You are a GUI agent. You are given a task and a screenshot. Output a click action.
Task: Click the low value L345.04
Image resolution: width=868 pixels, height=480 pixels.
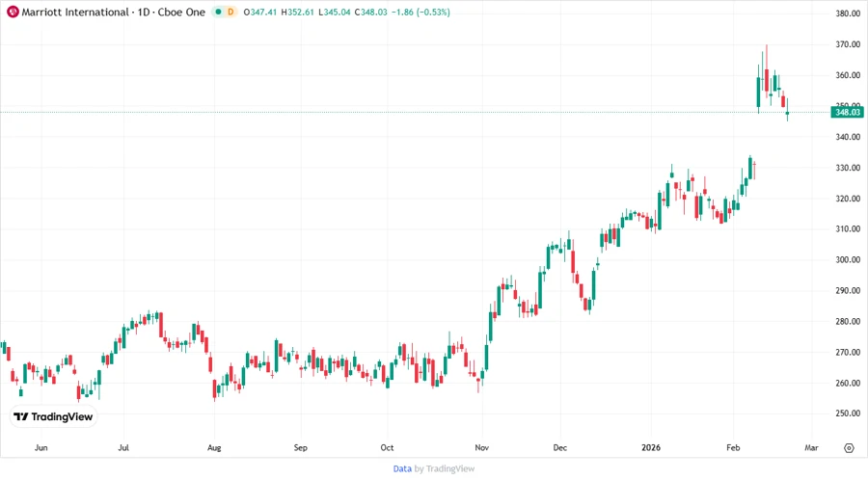335,12
